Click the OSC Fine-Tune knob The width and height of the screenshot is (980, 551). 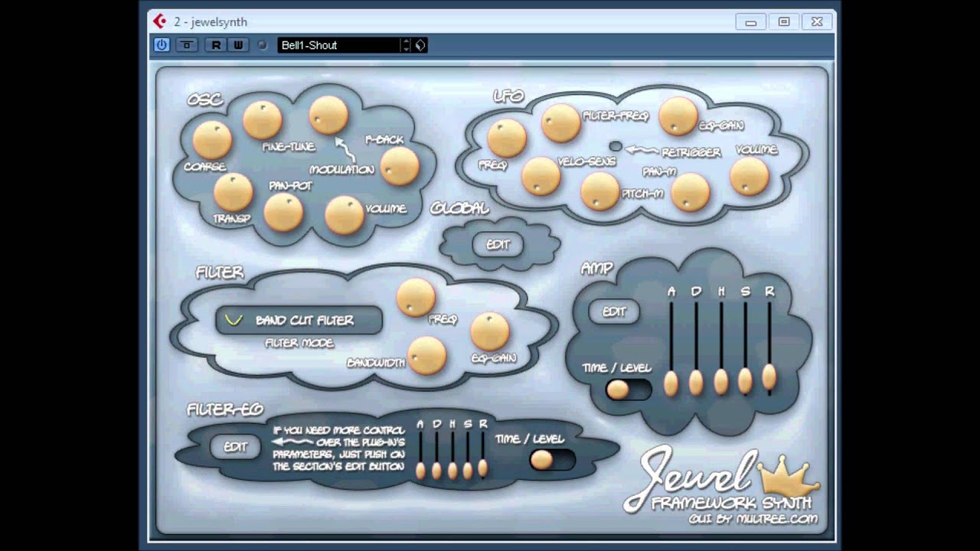(263, 121)
